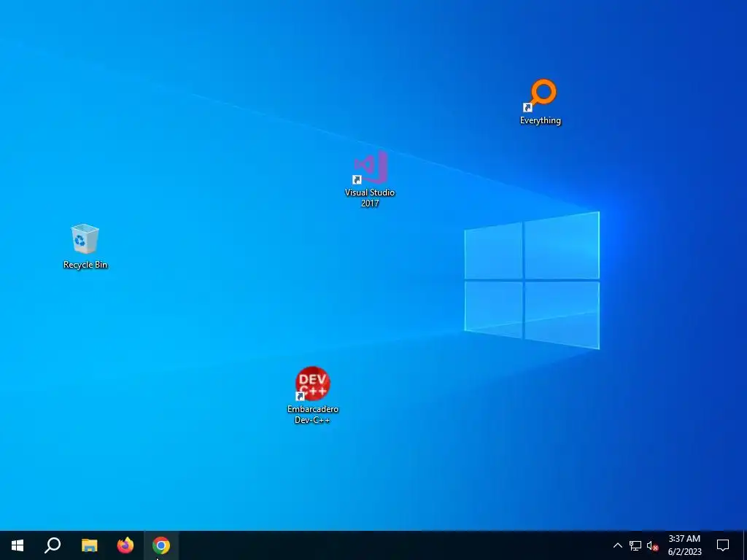This screenshot has height=560, width=747.
Task: Select the Everything desktop shortcut icon
Action: tap(541, 102)
